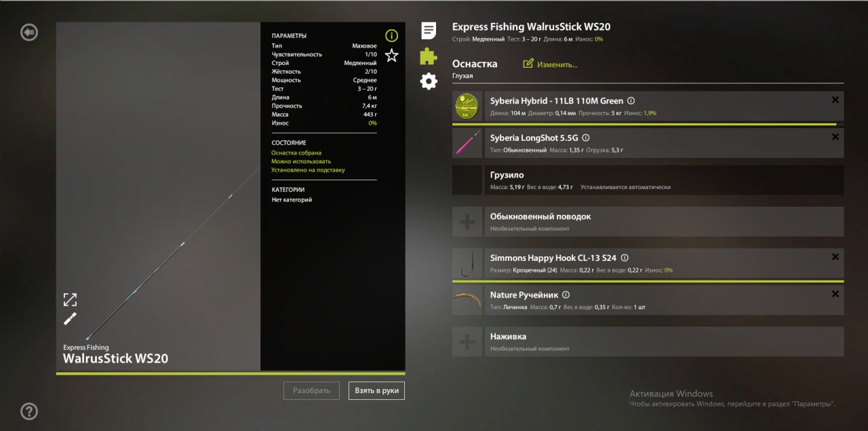Click the Syberia Hybrid - 11LB 110M Green name
868x431 pixels.
tap(557, 100)
